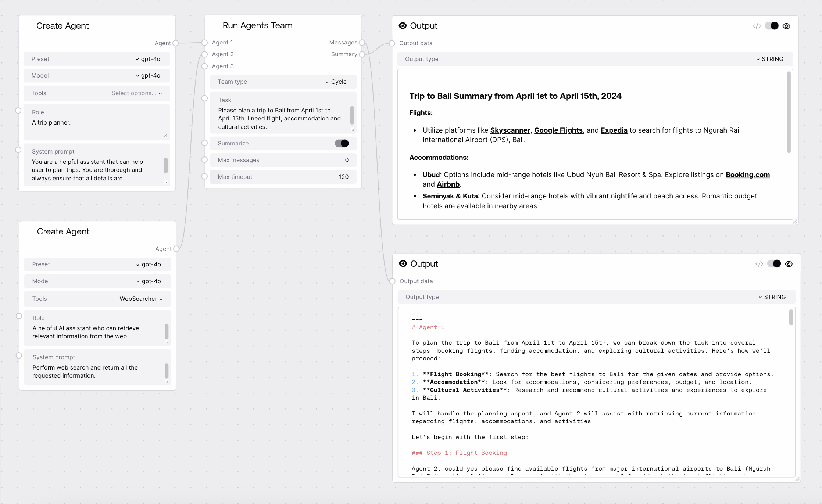Click the Max timeout value field
The image size is (822, 504).
click(343, 177)
